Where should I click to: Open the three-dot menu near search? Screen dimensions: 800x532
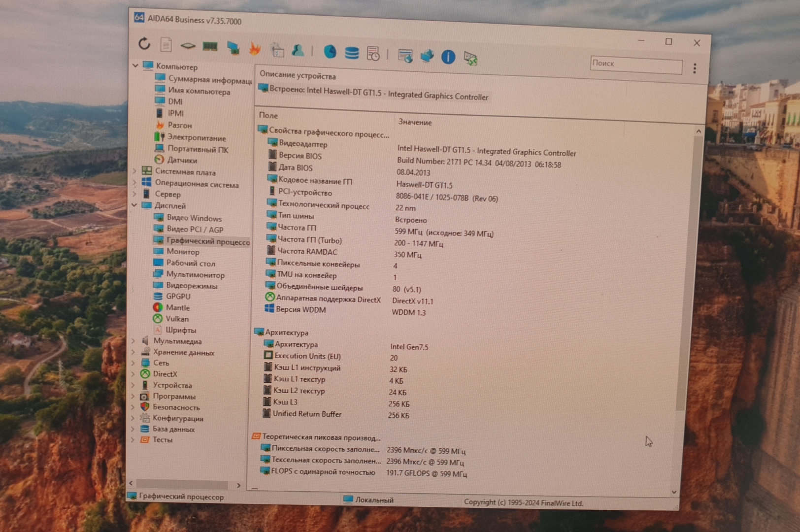click(695, 68)
